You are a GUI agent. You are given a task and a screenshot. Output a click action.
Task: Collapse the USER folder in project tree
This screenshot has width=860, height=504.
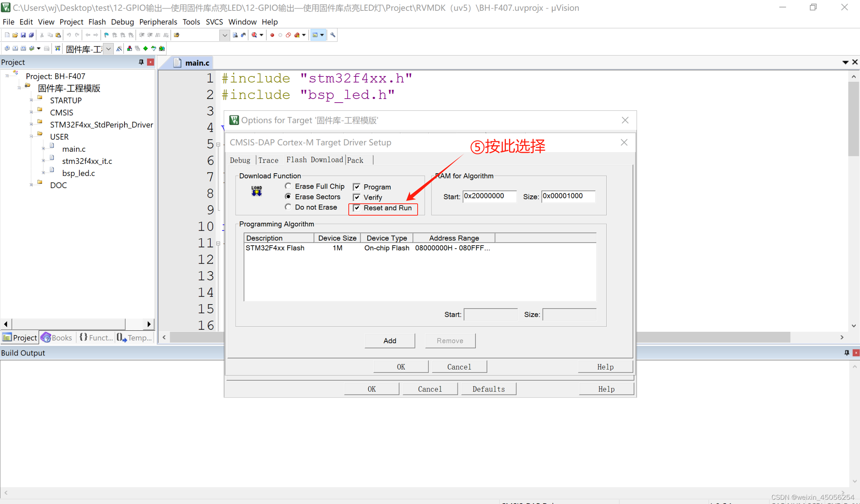tap(31, 137)
